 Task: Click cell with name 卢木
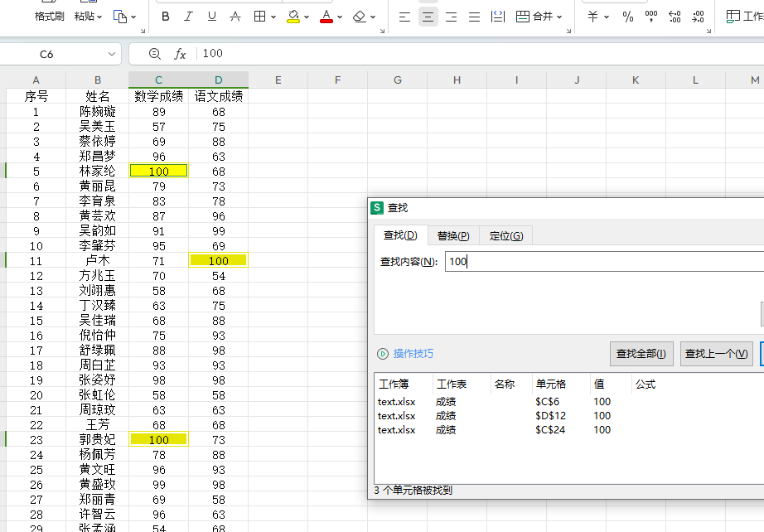click(98, 261)
